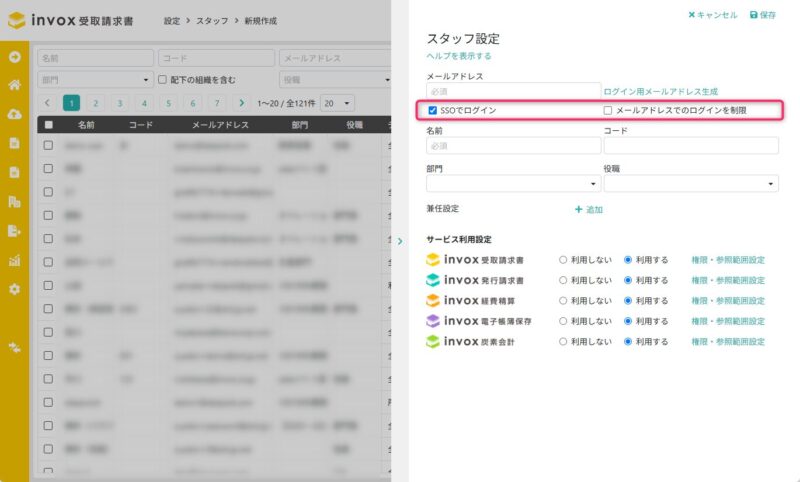Click the 名前 input in staff settings
Image resolution: width=800 pixels, height=482 pixels.
[513, 145]
